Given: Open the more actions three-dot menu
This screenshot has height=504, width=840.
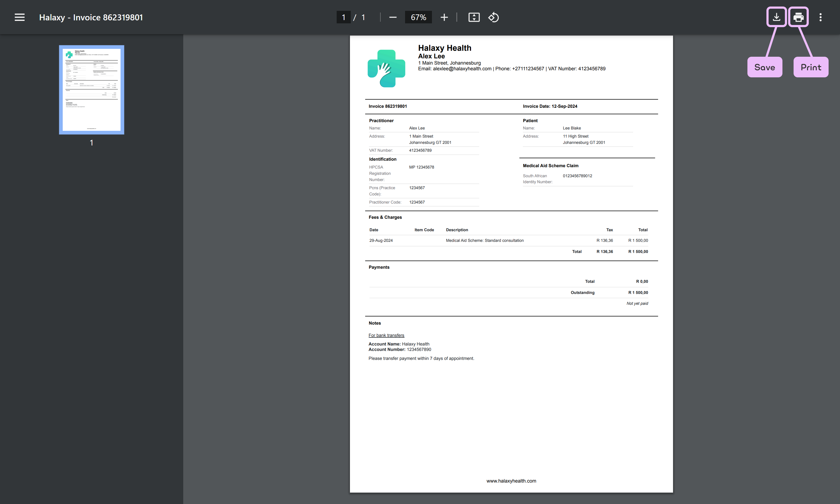Looking at the screenshot, I should [x=820, y=17].
